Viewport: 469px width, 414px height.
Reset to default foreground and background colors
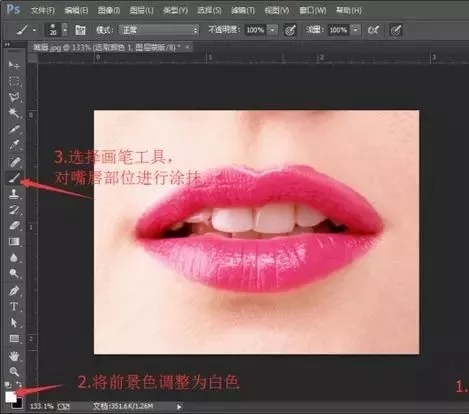click(8, 385)
